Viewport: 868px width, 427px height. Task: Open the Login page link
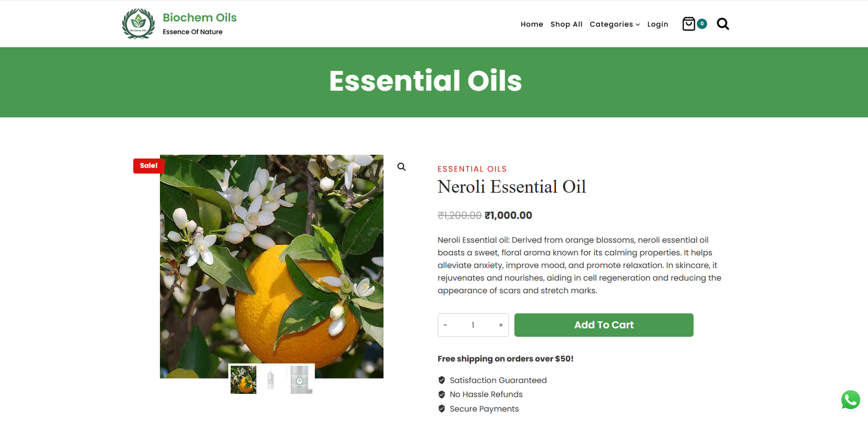click(x=658, y=24)
